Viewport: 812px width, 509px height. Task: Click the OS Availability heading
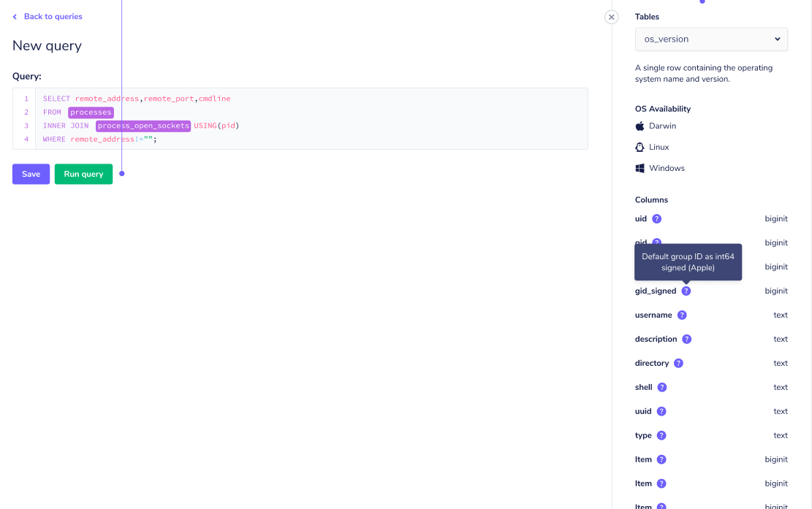[663, 109]
